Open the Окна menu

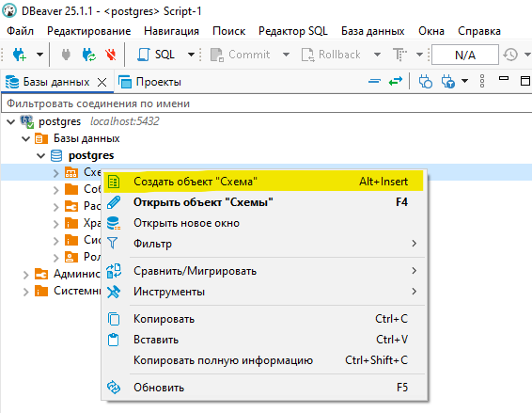[431, 31]
